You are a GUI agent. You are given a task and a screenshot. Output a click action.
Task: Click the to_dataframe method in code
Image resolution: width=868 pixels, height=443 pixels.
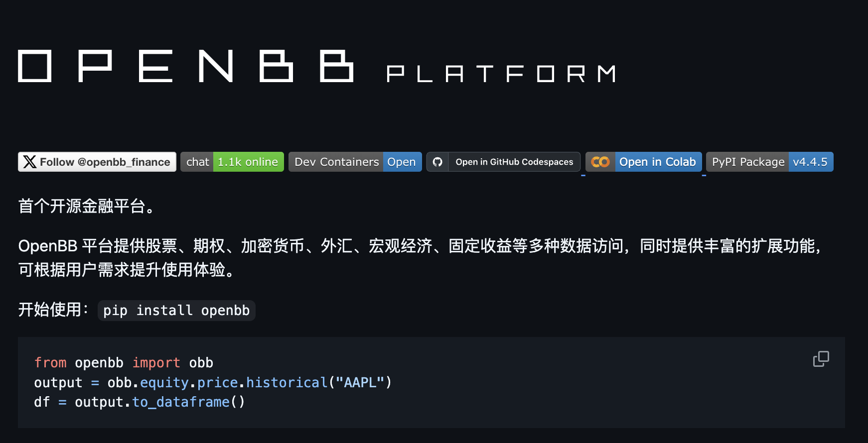click(x=181, y=402)
